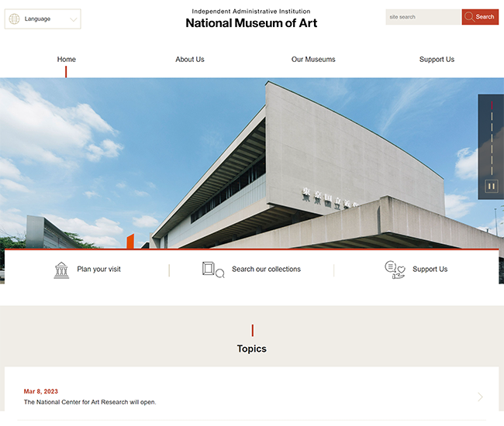Click the National Museum of Art title
This screenshot has width=504, height=426.
pos(251,23)
